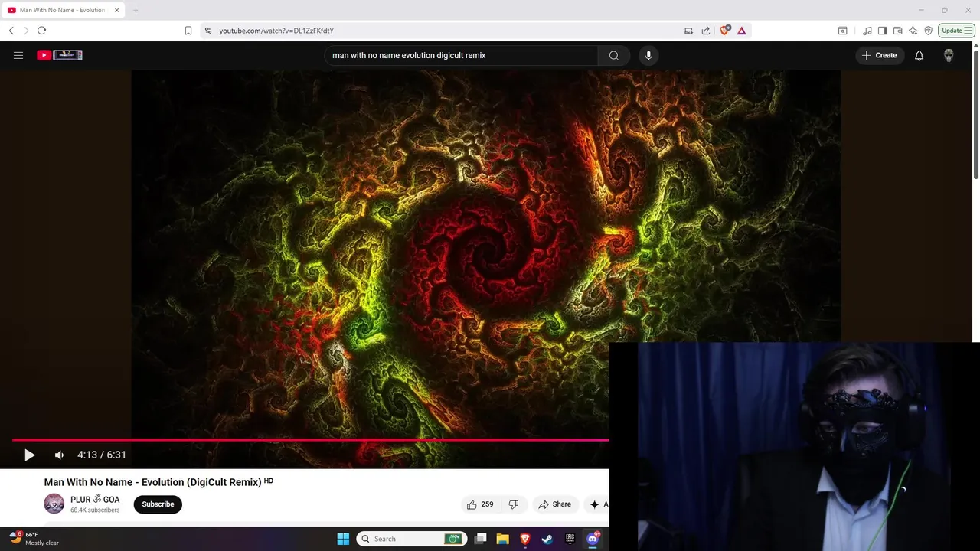980x551 pixels.
Task: Click the sparkle Ask button beside Share
Action: (x=597, y=504)
